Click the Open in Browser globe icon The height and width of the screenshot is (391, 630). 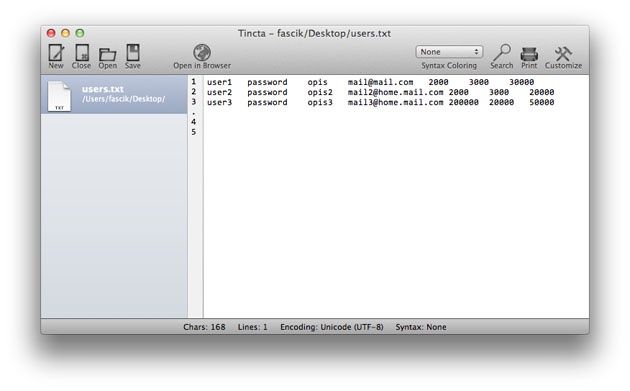pos(202,53)
